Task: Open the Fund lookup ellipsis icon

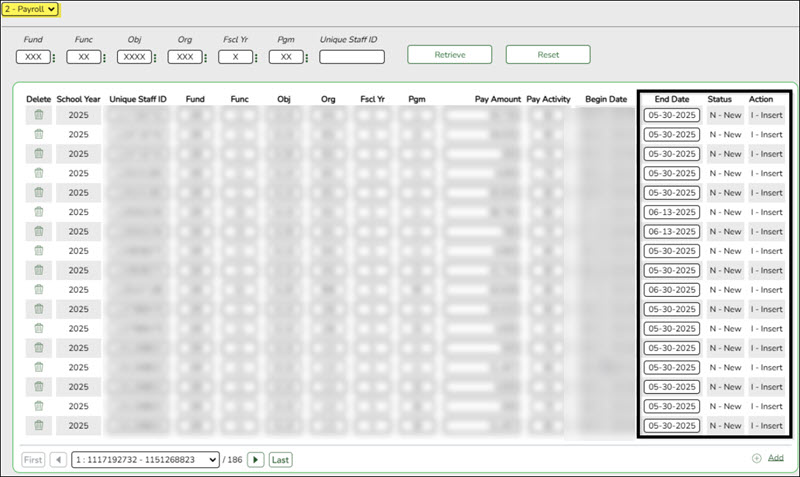Action: point(55,57)
